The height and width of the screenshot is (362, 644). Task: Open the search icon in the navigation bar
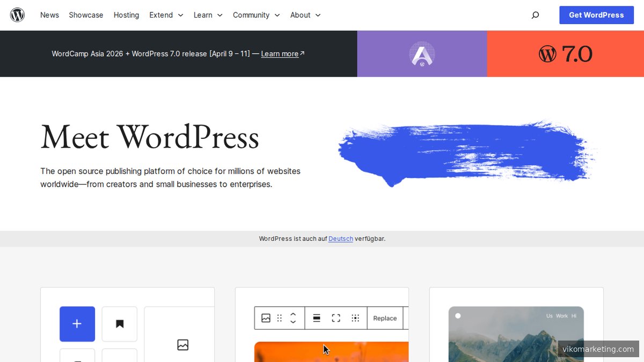[x=535, y=15]
